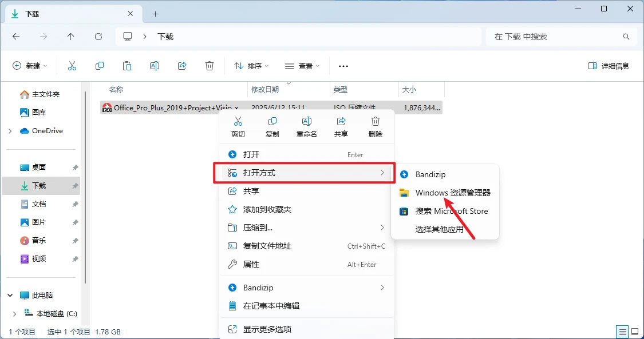The width and height of the screenshot is (644, 339).
Task: Click 下载 in the address bar
Action: [165, 37]
